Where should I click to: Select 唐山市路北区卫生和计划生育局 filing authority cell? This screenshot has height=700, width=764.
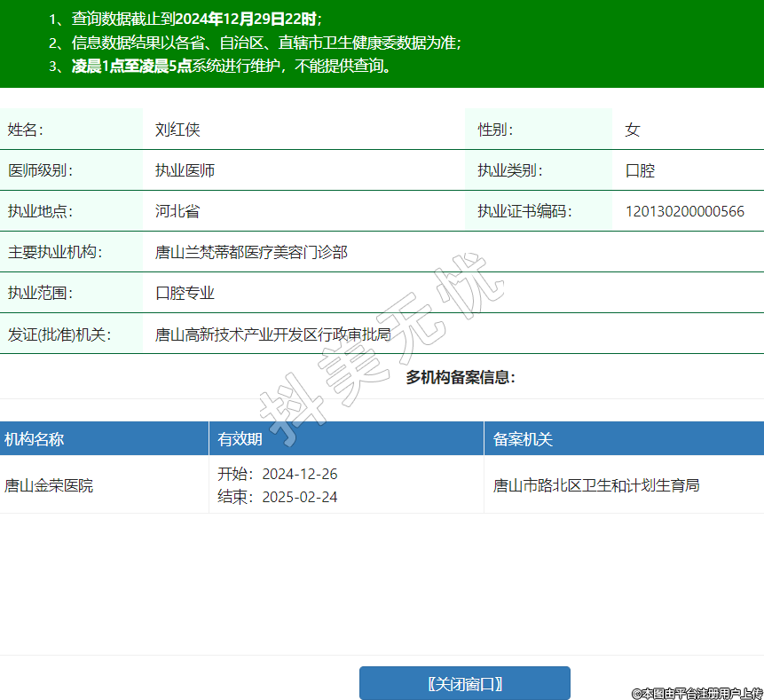tap(595, 485)
